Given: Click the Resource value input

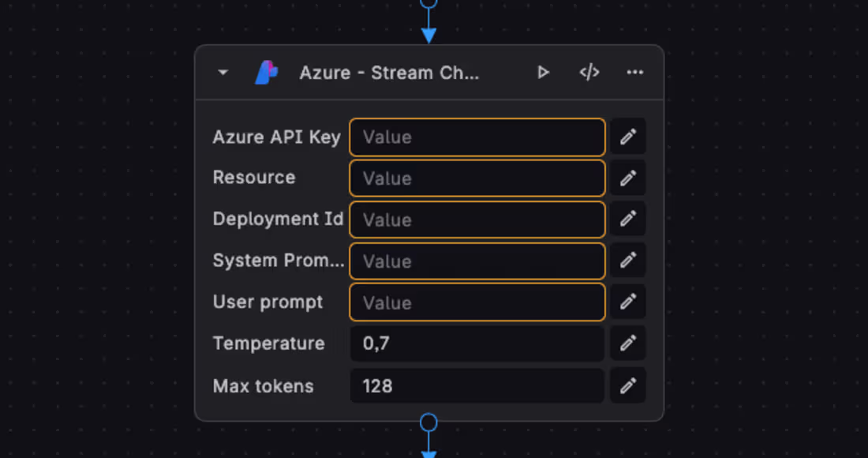Looking at the screenshot, I should 477,178.
